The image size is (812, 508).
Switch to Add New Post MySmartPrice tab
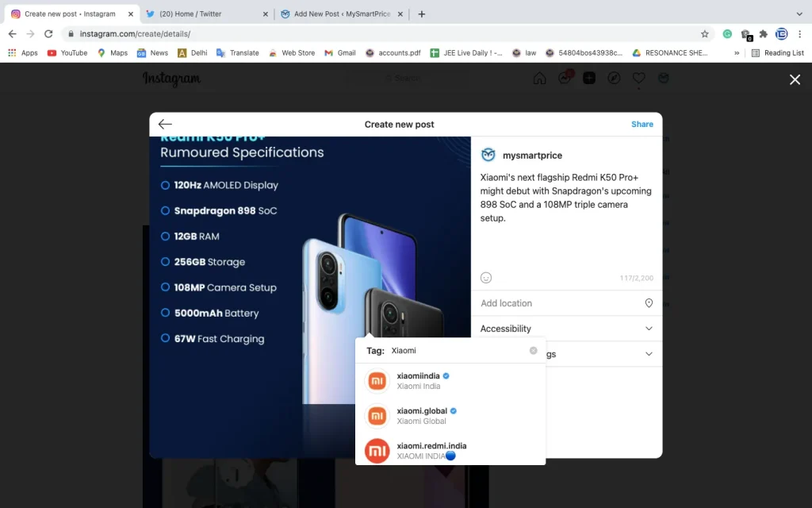click(x=342, y=14)
